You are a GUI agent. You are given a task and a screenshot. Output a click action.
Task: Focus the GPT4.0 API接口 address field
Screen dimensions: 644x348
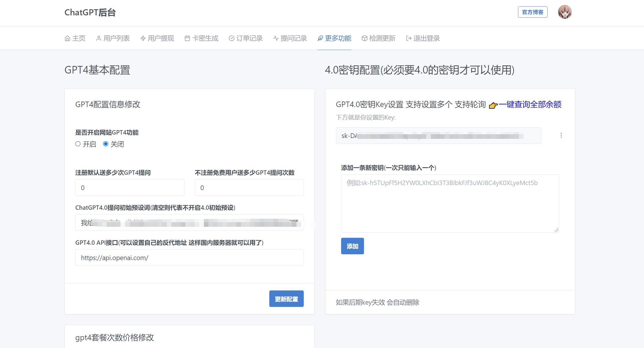point(189,258)
